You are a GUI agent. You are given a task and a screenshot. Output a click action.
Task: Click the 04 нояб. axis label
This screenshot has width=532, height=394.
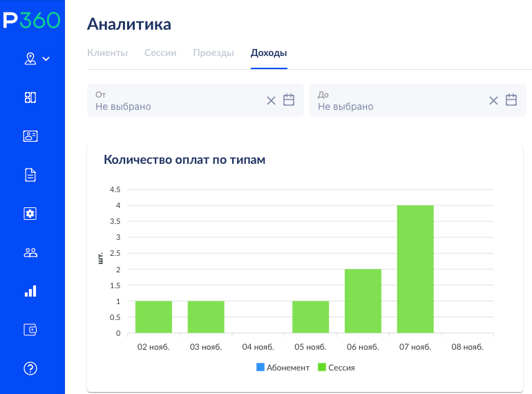258,347
